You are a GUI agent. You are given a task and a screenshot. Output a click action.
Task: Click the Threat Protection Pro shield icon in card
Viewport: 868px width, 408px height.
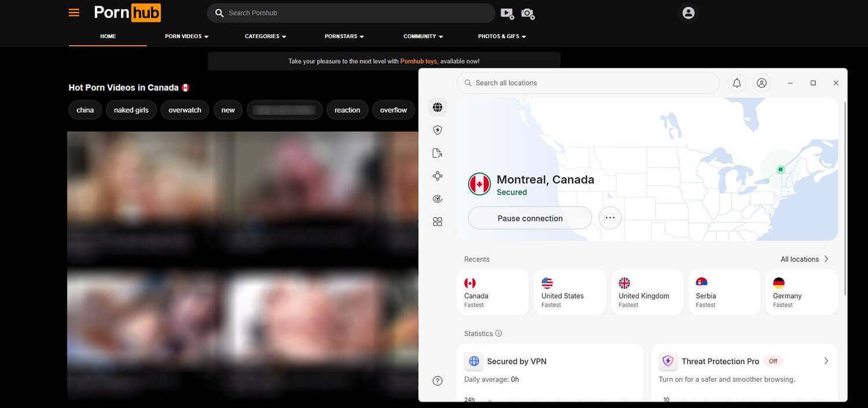coord(668,361)
